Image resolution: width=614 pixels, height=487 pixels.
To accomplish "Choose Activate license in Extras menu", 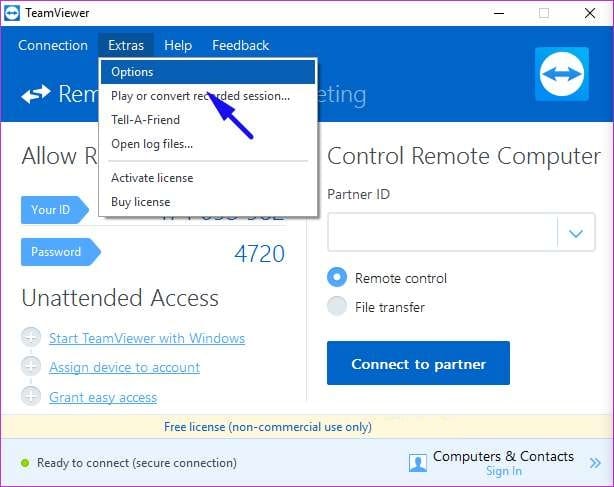I will click(x=208, y=178).
